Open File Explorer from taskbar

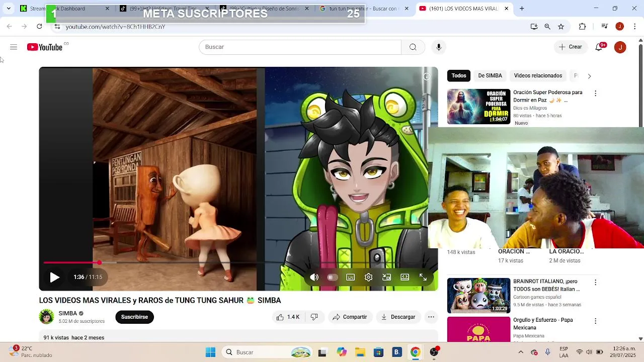(x=360, y=352)
